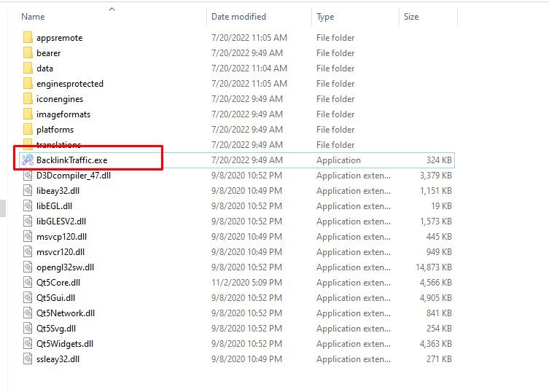
Task: Click the Qt5Gui.dll file icon
Action: point(28,298)
